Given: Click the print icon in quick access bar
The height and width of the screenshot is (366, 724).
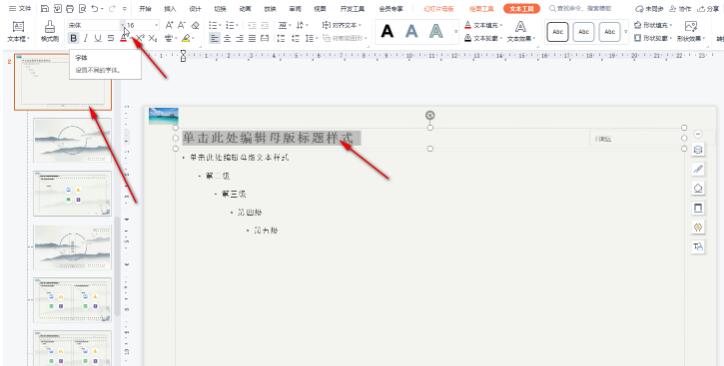Looking at the screenshot, I should coord(70,9).
